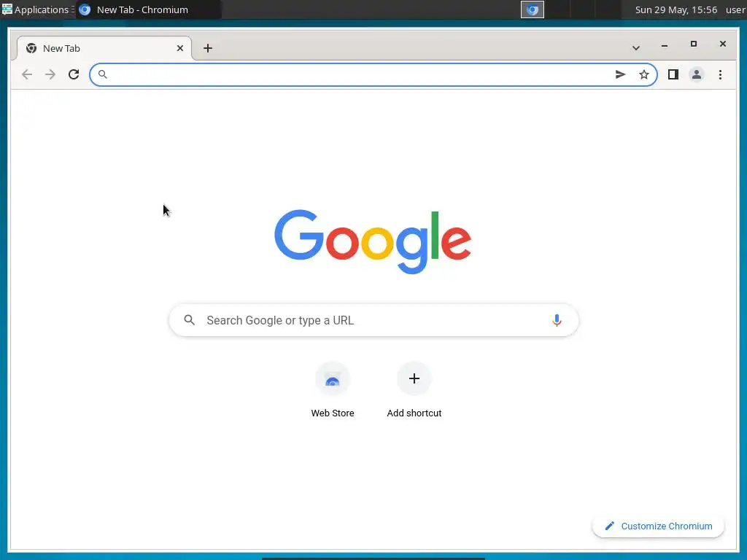
Task: Open the Chromium three-dot menu
Action: click(x=720, y=74)
